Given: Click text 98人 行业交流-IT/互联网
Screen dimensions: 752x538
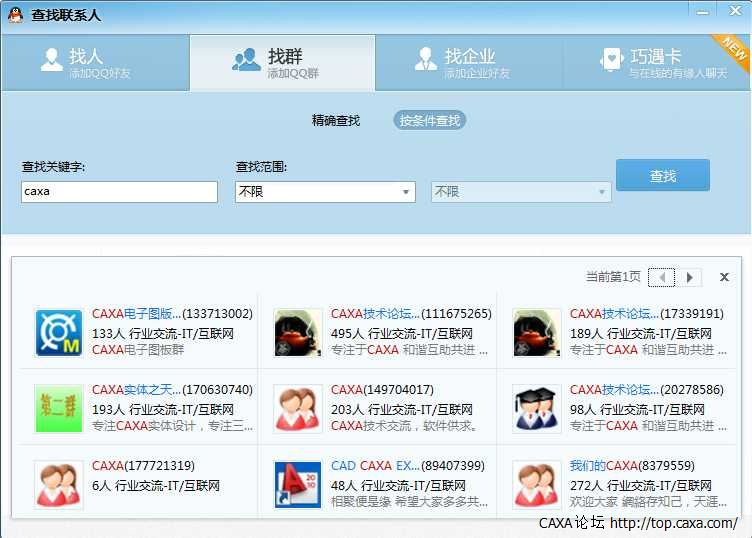Looking at the screenshot, I should [637, 409].
